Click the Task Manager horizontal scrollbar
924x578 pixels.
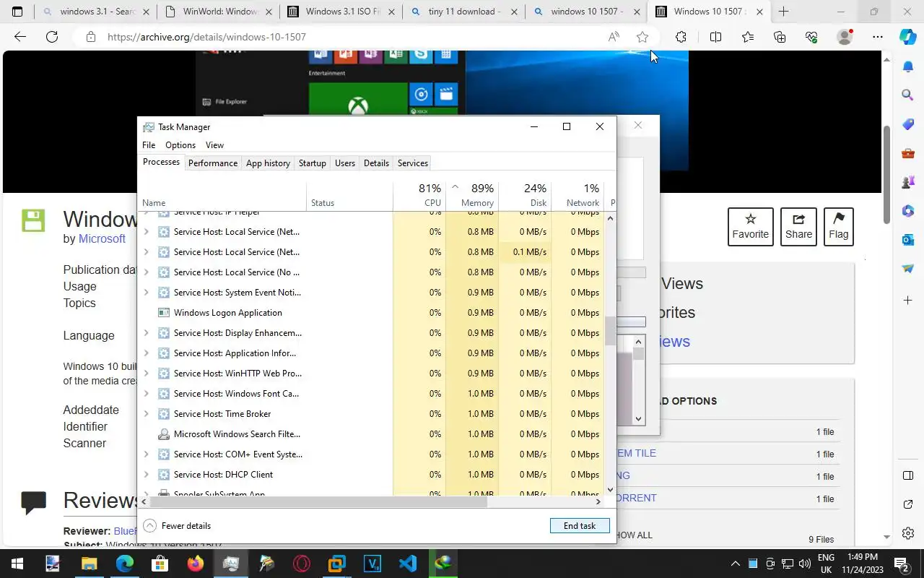(x=318, y=501)
